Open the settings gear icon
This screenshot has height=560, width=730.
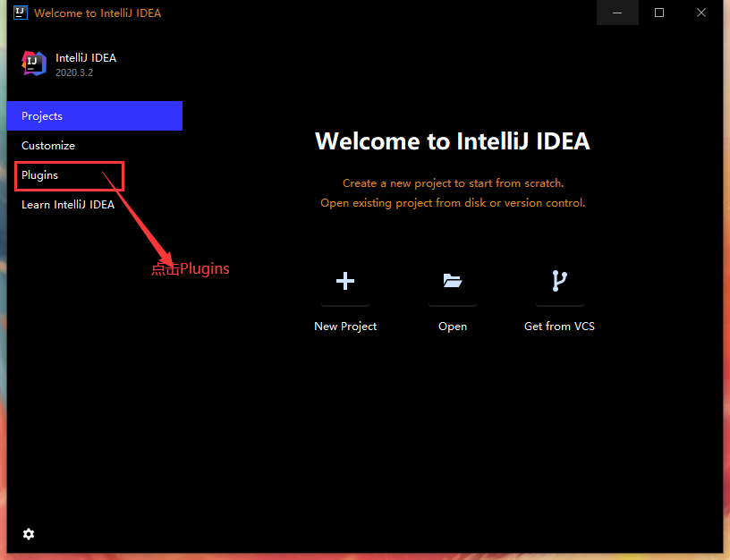pyautogui.click(x=29, y=534)
